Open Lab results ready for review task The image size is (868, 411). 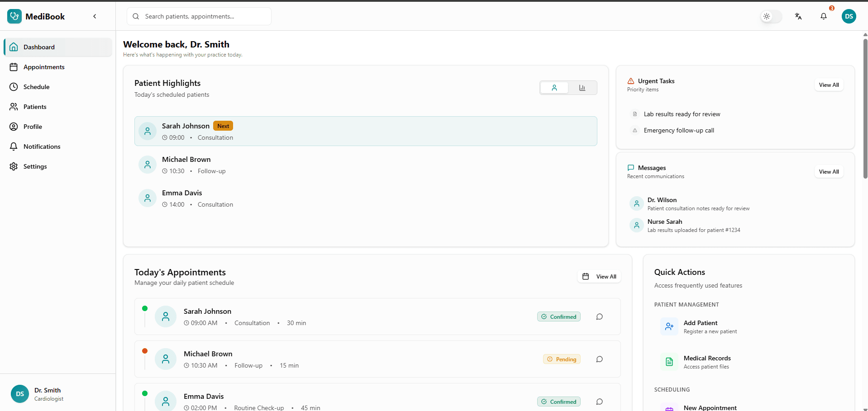(735, 114)
